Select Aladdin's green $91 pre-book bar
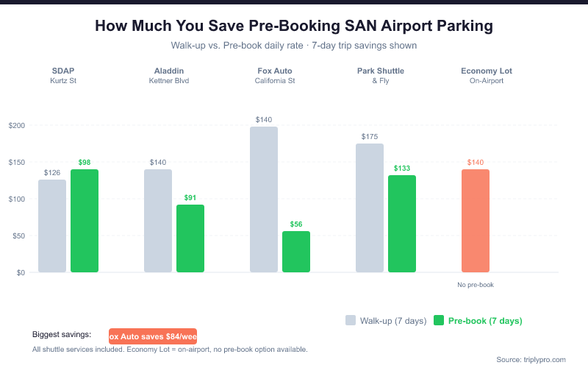 [190, 238]
